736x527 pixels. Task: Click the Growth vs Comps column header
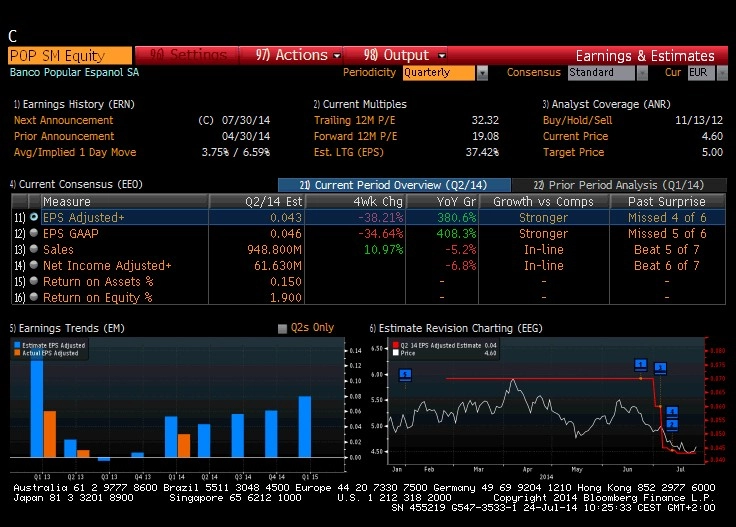tap(544, 201)
